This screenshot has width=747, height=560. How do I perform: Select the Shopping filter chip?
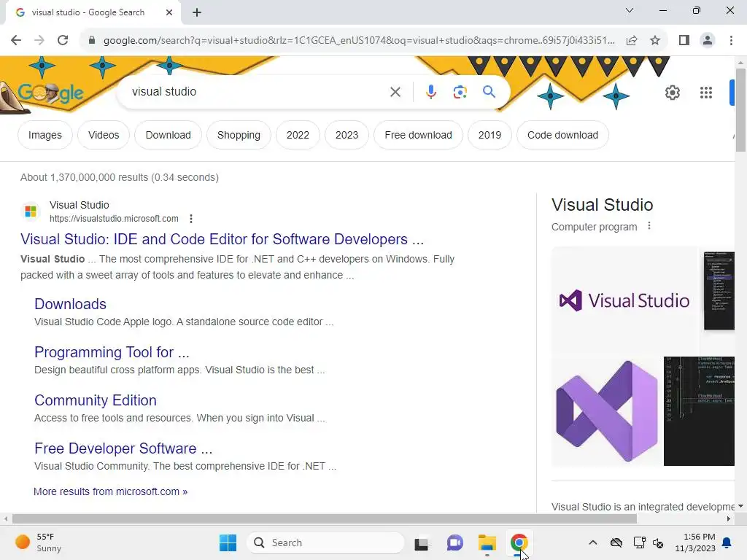239,135
